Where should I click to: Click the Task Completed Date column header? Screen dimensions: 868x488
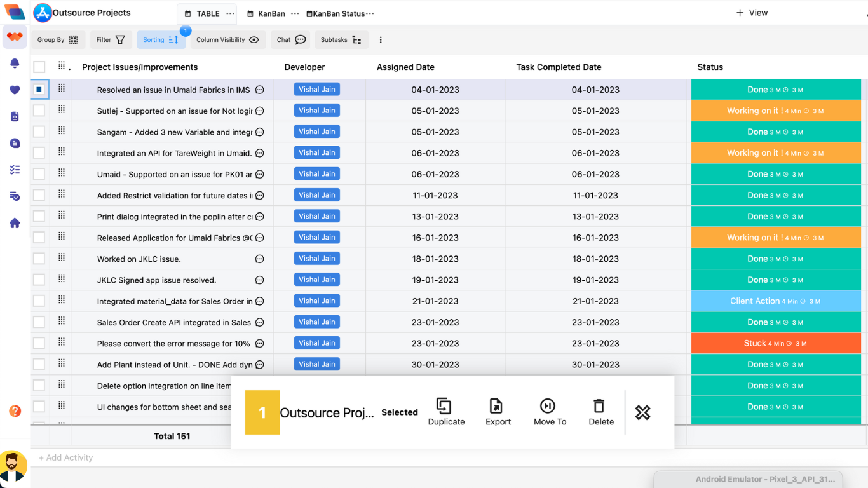point(559,67)
